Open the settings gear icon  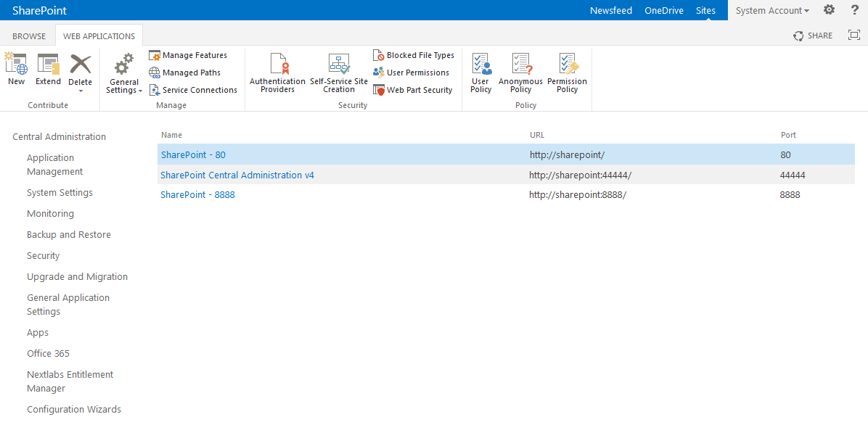pos(829,10)
